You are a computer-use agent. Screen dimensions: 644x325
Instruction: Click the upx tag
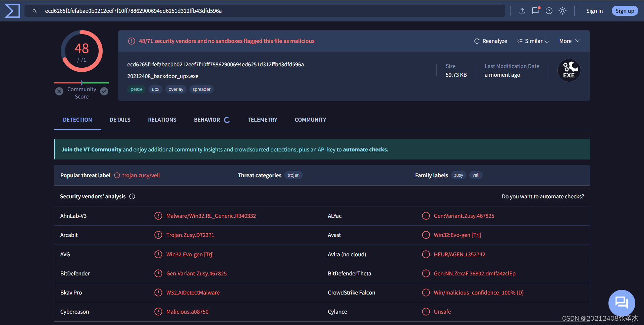[155, 89]
